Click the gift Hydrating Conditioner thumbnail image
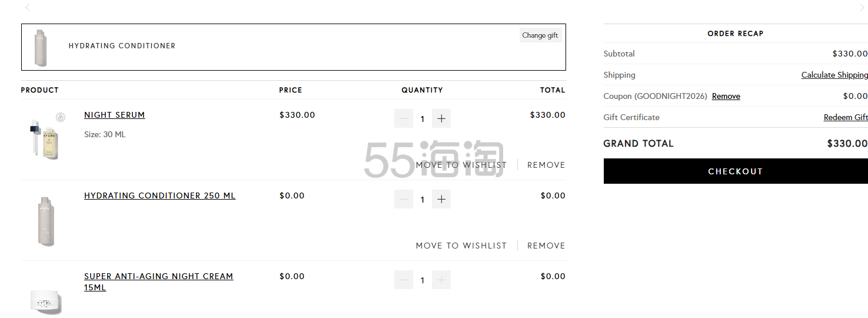 [41, 48]
